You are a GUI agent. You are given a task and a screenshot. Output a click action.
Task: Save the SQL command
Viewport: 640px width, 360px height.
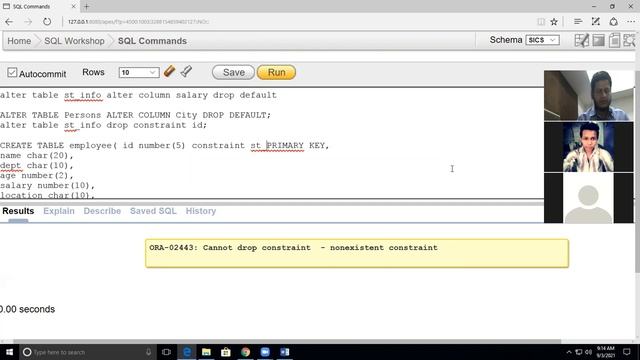[x=233, y=72]
